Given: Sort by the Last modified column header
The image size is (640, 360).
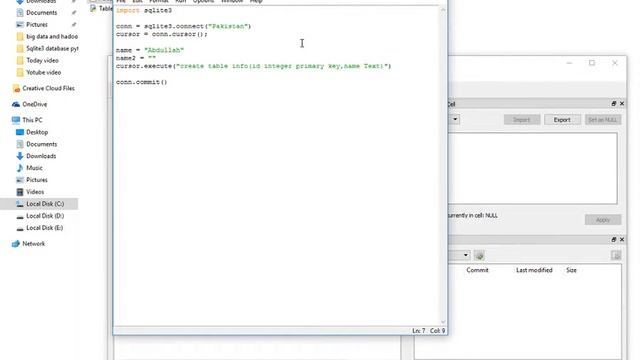Looking at the screenshot, I should point(534,270).
